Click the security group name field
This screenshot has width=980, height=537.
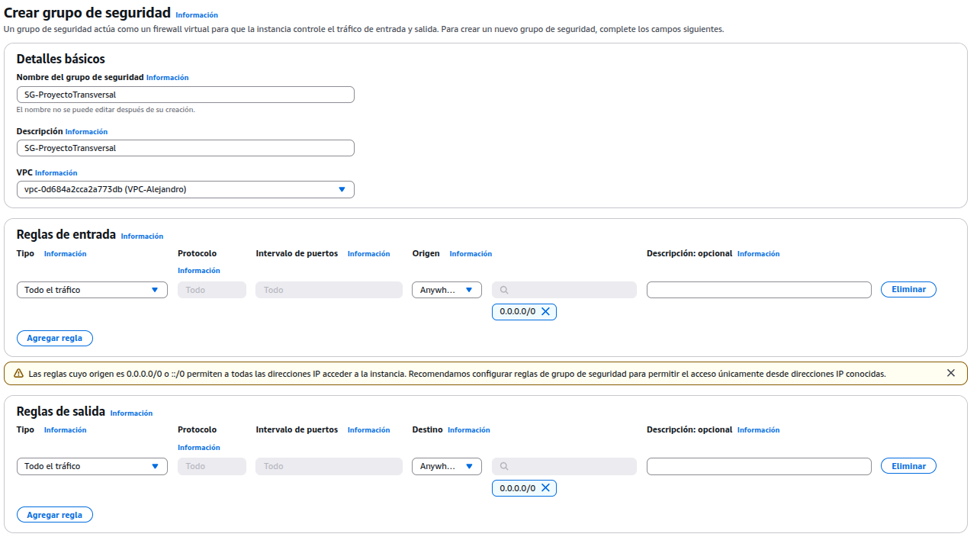(185, 95)
